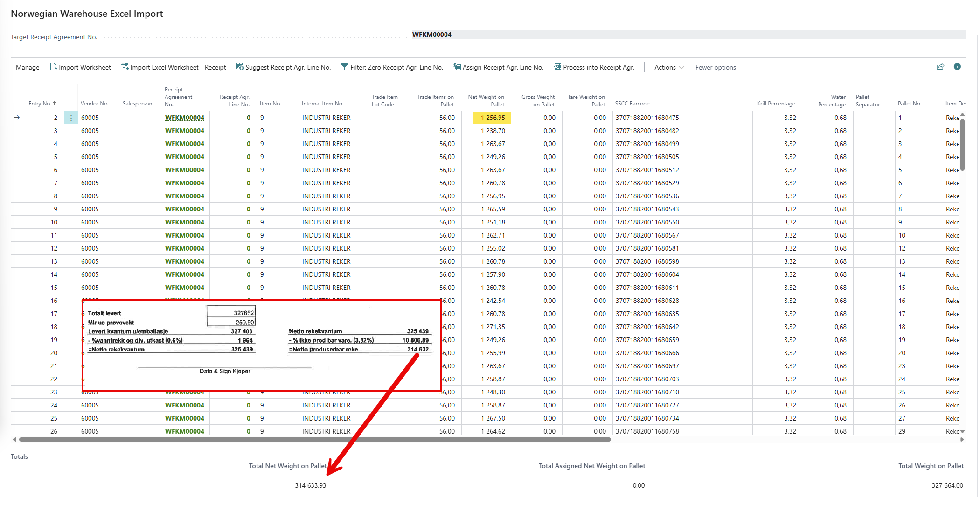Click the vertical scrollbar thumb
The width and height of the screenshot is (980, 505).
pos(962,145)
